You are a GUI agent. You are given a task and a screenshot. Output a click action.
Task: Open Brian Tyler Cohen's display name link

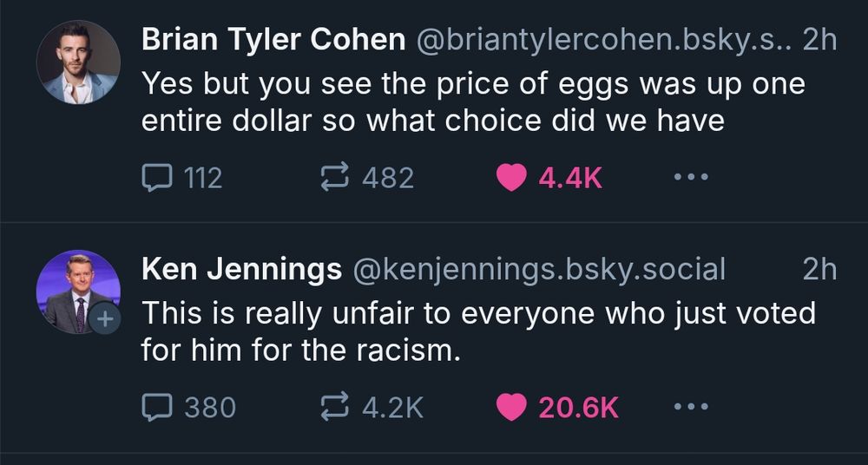(273, 40)
